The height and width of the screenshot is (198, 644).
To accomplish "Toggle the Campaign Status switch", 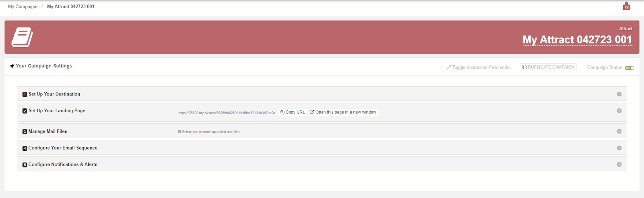I will pos(630,68).
